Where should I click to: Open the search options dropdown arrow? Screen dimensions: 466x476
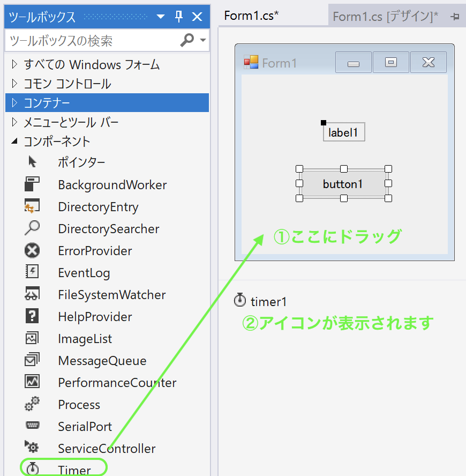coord(203,40)
